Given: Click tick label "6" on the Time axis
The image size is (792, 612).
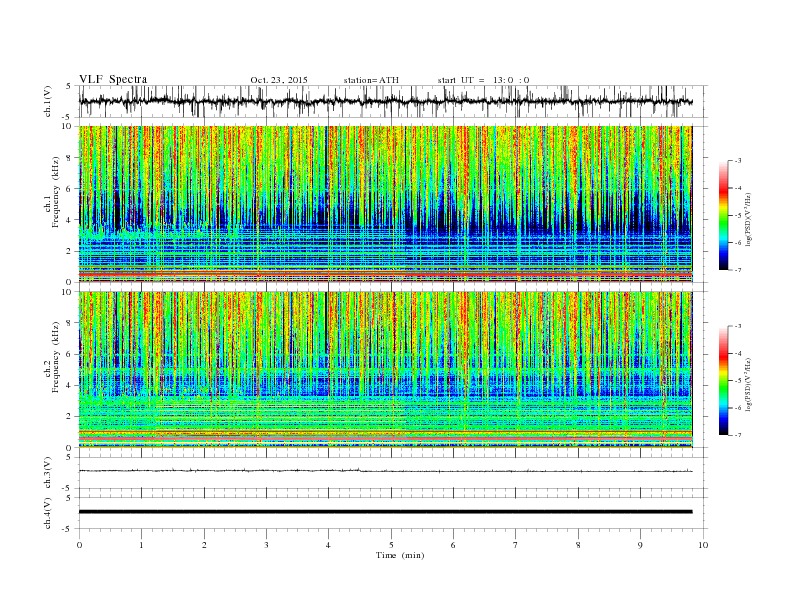Looking at the screenshot, I should tap(453, 545).
